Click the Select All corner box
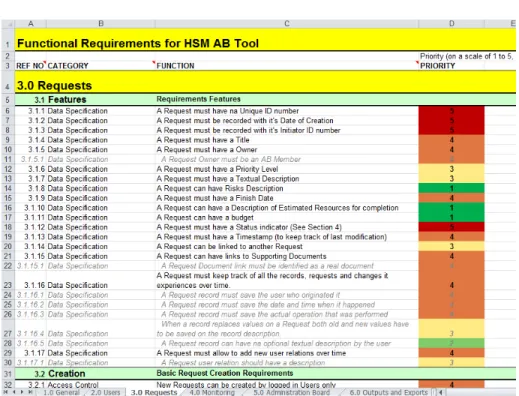 pyautogui.click(x=8, y=24)
